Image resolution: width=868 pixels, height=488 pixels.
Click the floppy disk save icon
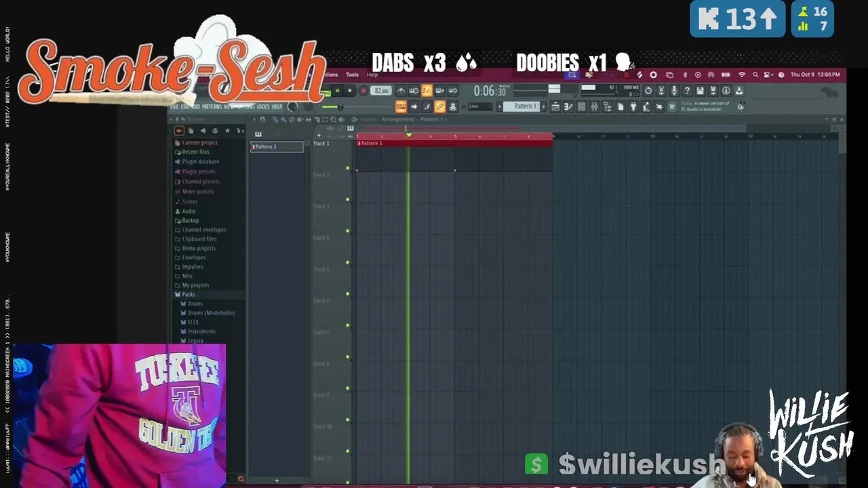tap(700, 90)
